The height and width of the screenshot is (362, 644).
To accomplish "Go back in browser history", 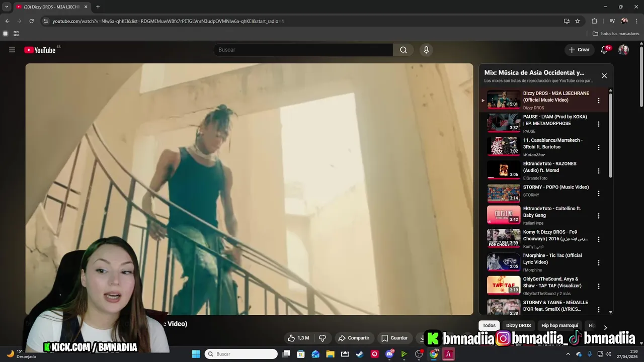I will pos(7,21).
